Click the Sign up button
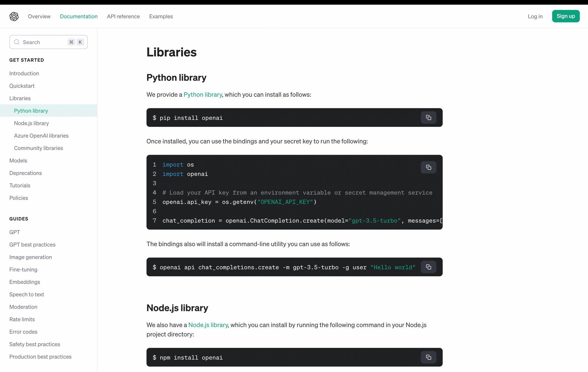This screenshot has width=588, height=372. (566, 16)
